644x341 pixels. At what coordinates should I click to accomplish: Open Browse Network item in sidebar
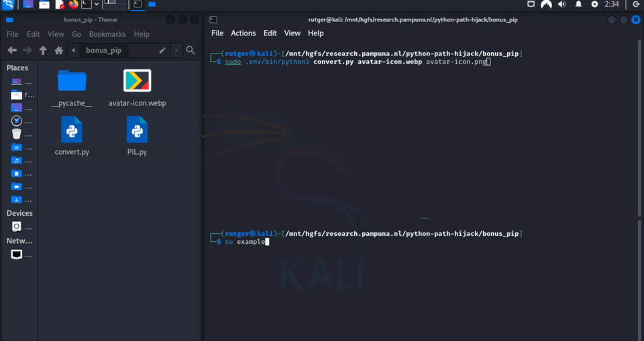tap(21, 255)
